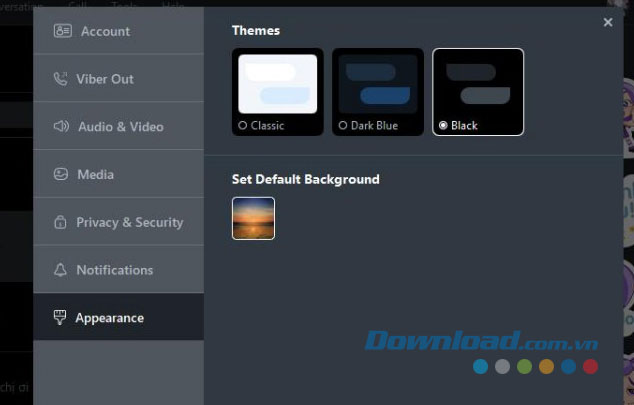
Task: Click the Account card icon
Action: pyautogui.click(x=63, y=31)
